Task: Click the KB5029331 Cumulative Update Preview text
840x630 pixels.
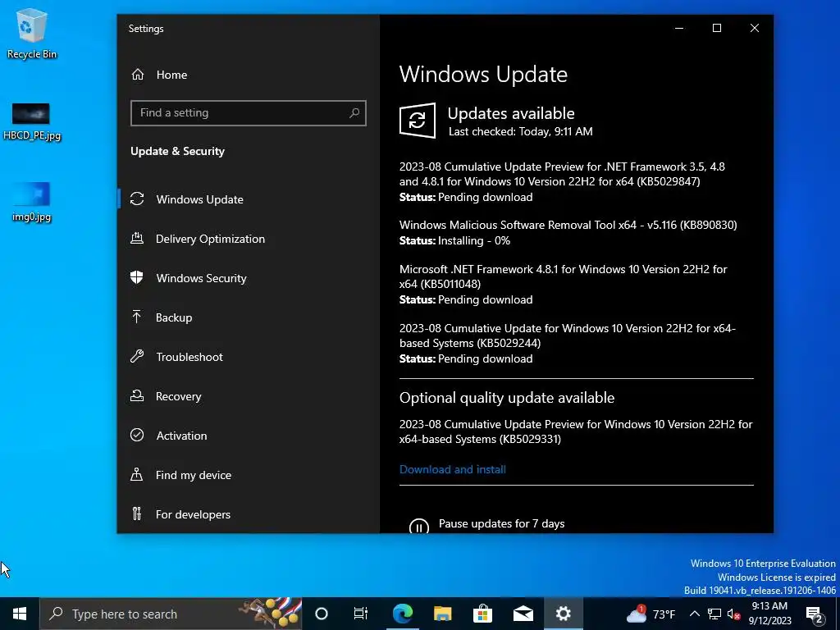Action: (576, 431)
